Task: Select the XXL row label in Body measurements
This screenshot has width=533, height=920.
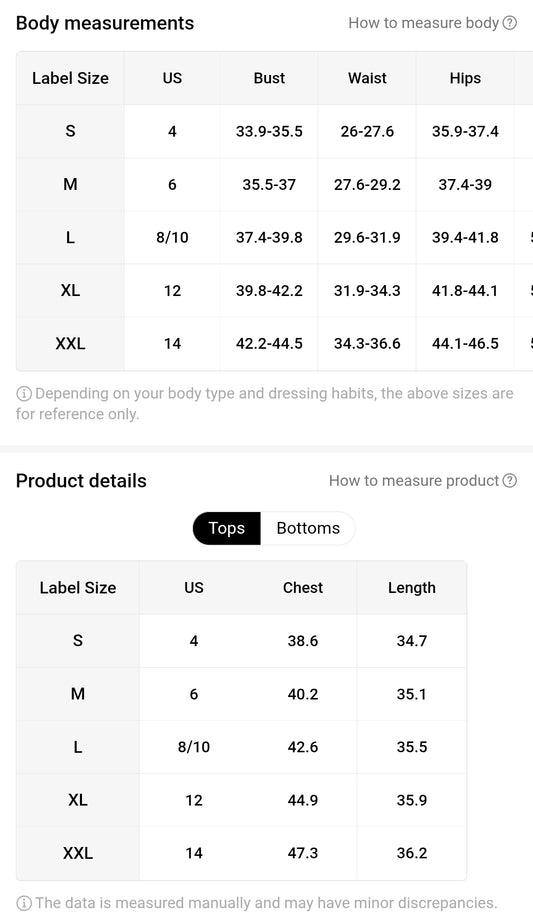Action: point(70,343)
